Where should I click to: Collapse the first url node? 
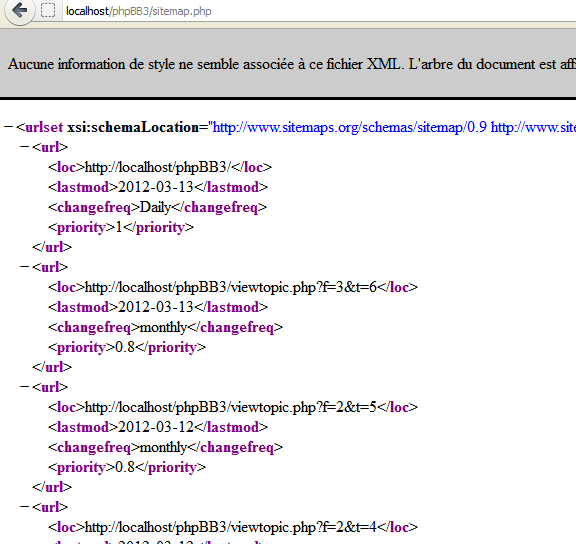[x=24, y=147]
